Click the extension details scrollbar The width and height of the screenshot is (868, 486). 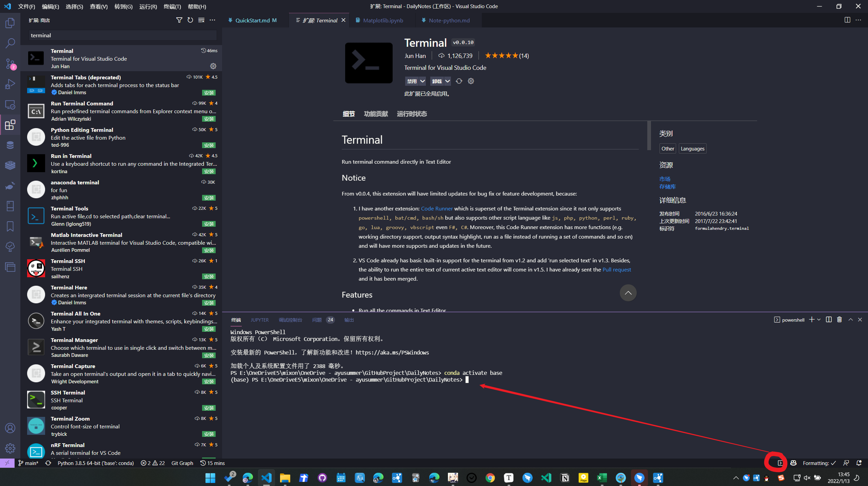649,136
